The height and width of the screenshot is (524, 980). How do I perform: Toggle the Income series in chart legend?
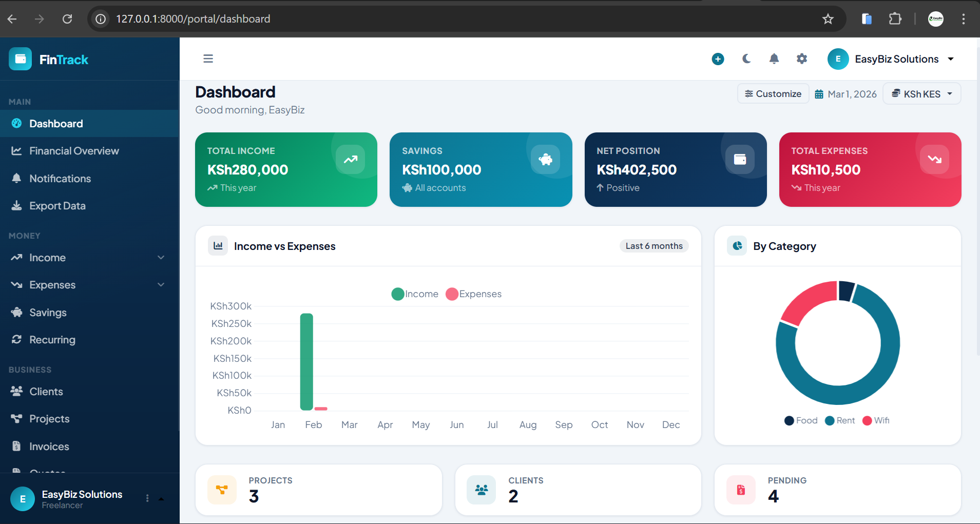point(415,294)
